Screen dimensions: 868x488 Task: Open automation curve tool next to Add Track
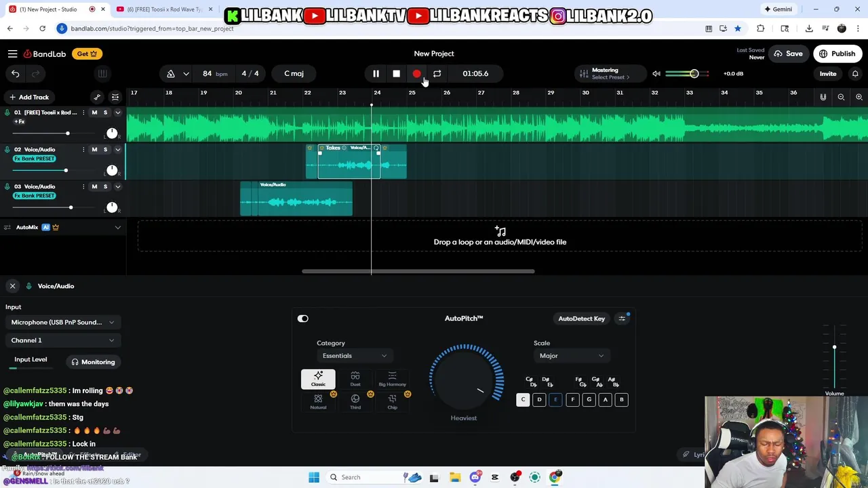pos(97,97)
